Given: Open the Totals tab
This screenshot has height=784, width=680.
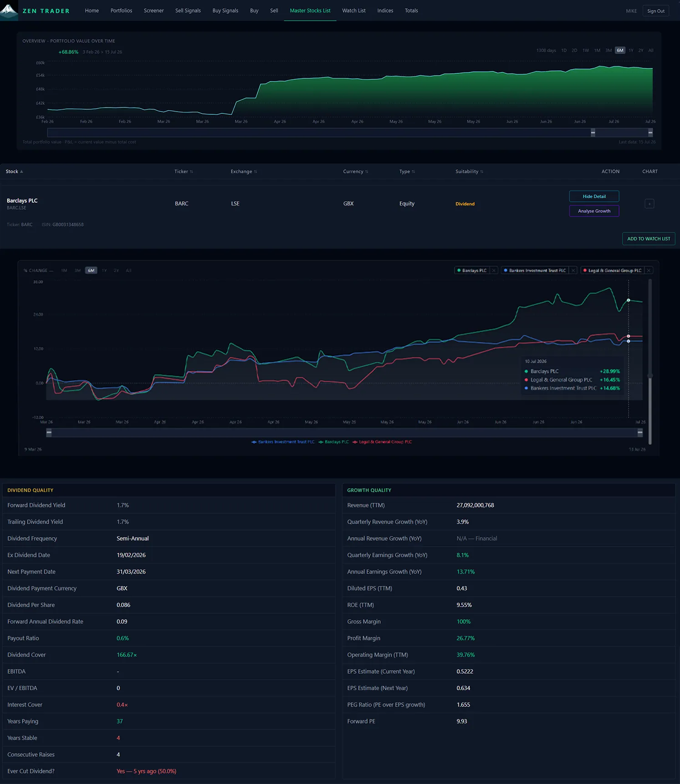Looking at the screenshot, I should pos(411,10).
